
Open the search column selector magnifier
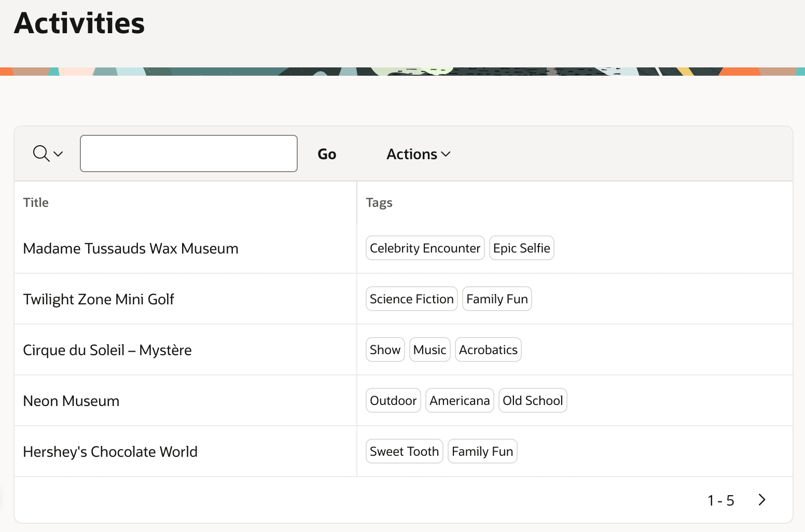point(48,153)
